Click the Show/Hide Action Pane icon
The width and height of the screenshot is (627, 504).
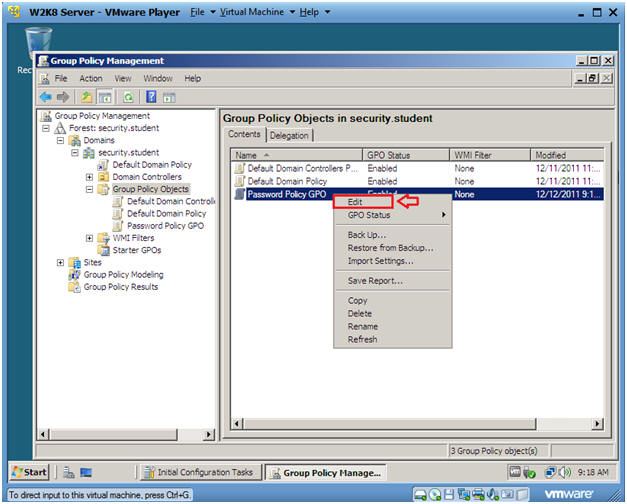point(169,97)
